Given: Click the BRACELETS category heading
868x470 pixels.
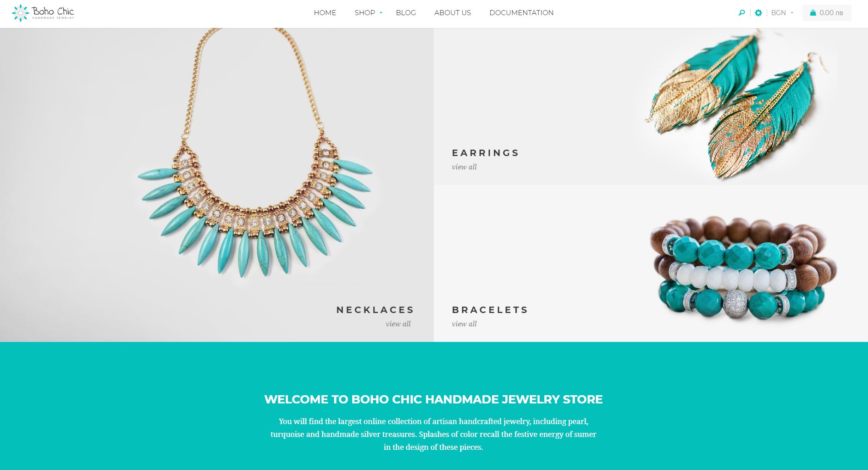Looking at the screenshot, I should coord(490,310).
